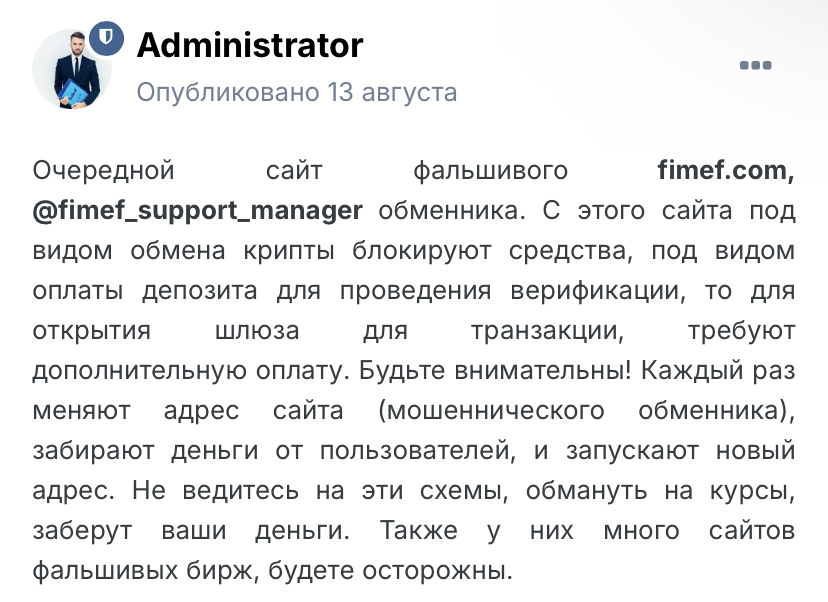Open the Administrator profile avatar
828x602 pixels.
[x=72, y=69]
